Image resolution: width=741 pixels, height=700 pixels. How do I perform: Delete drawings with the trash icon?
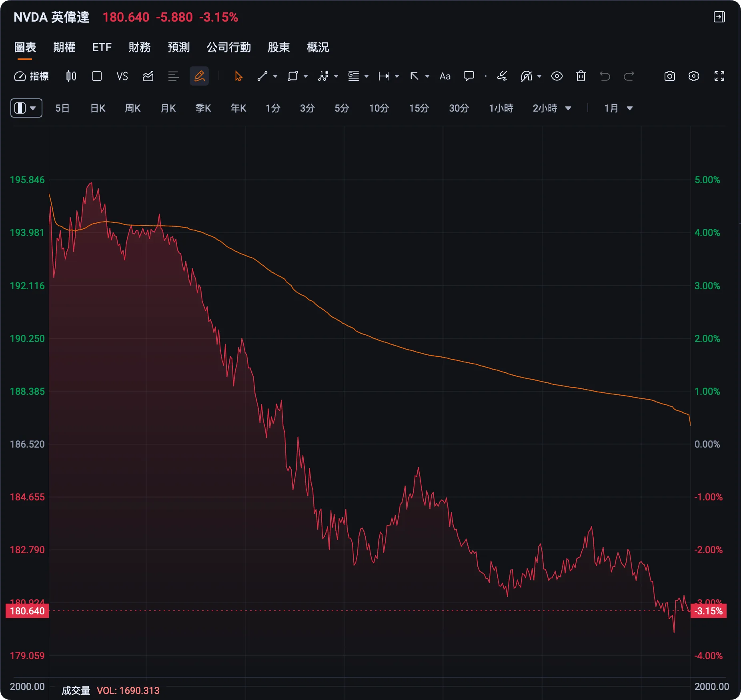tap(581, 76)
